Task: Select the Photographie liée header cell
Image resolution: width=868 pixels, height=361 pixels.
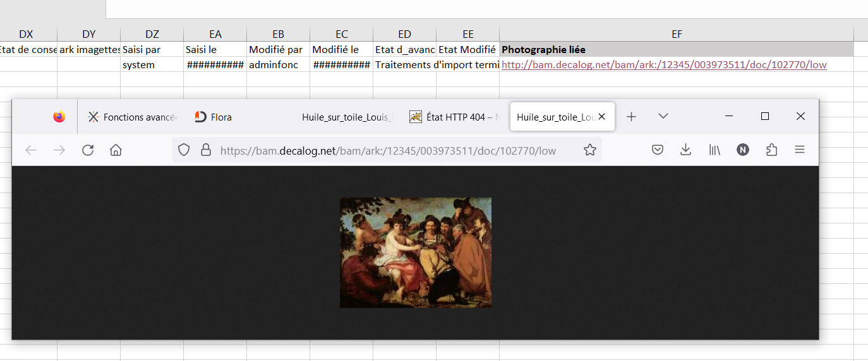Action: (x=677, y=49)
